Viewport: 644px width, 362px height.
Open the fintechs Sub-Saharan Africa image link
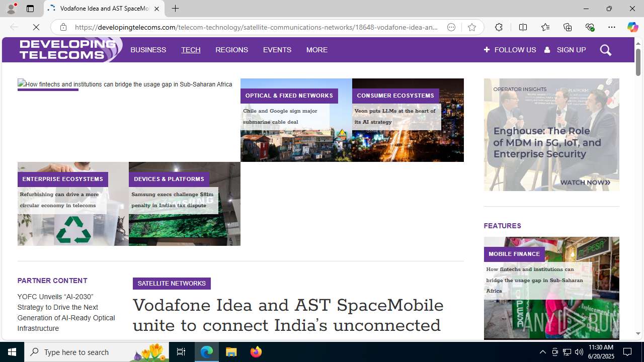pos(125,84)
